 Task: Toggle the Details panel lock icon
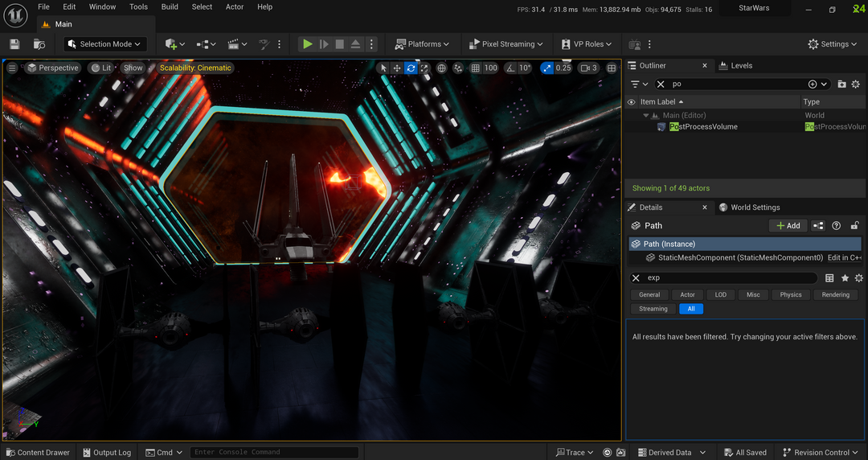coord(855,226)
